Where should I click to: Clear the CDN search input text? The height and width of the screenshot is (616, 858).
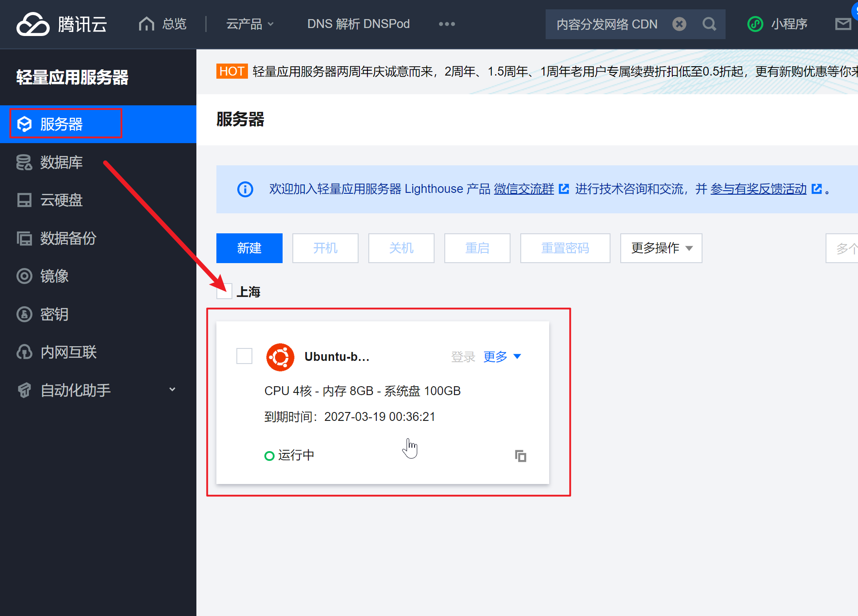[x=679, y=24]
